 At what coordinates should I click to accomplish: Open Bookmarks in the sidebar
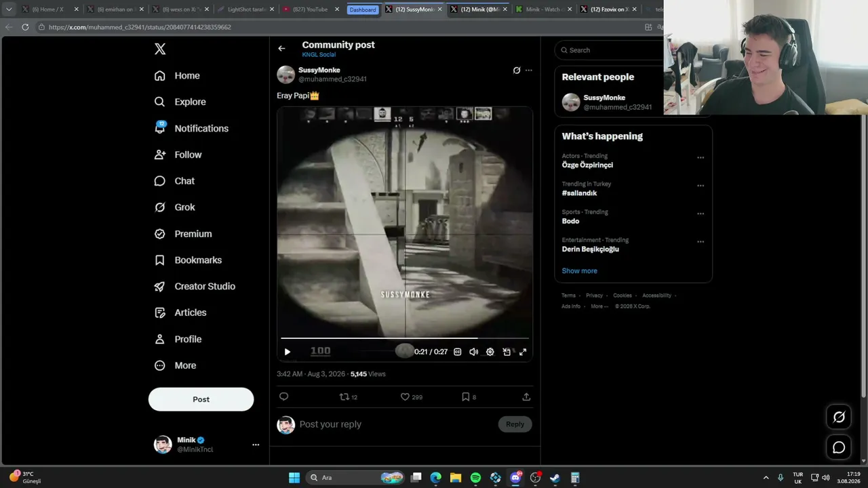coord(188,260)
